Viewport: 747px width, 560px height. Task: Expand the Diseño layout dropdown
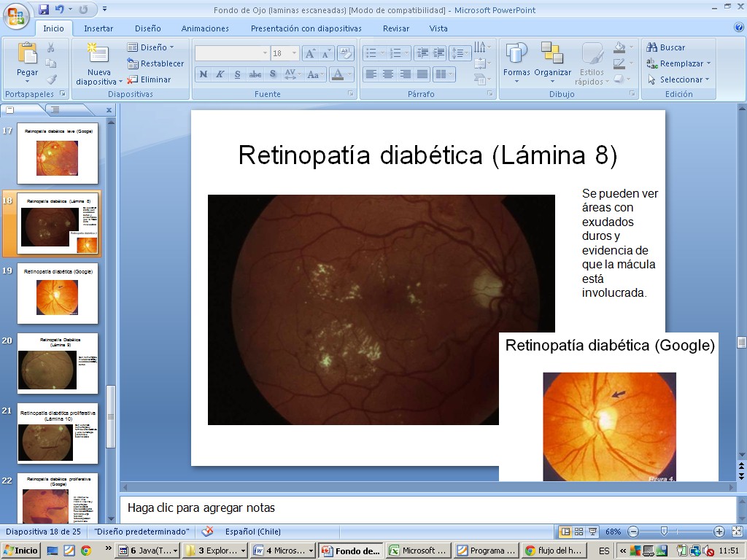point(152,47)
